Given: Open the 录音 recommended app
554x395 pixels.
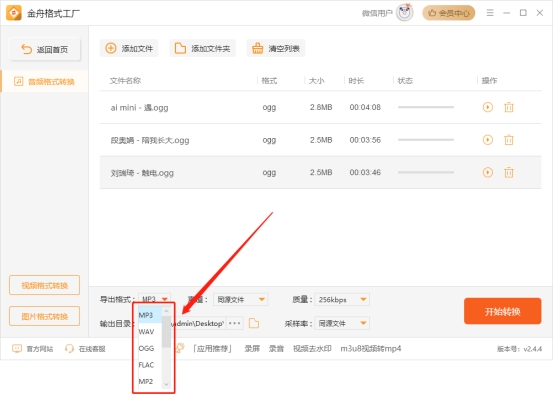Looking at the screenshot, I should coord(276,349).
